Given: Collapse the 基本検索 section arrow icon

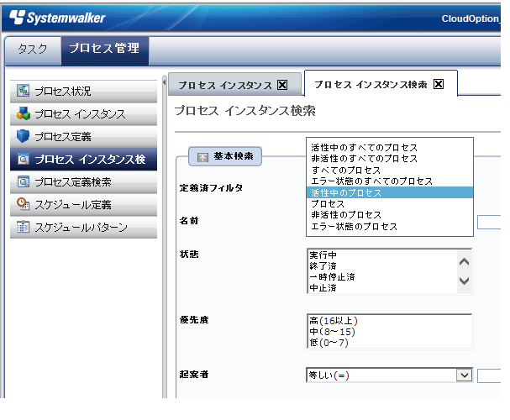Looking at the screenshot, I should tap(202, 157).
